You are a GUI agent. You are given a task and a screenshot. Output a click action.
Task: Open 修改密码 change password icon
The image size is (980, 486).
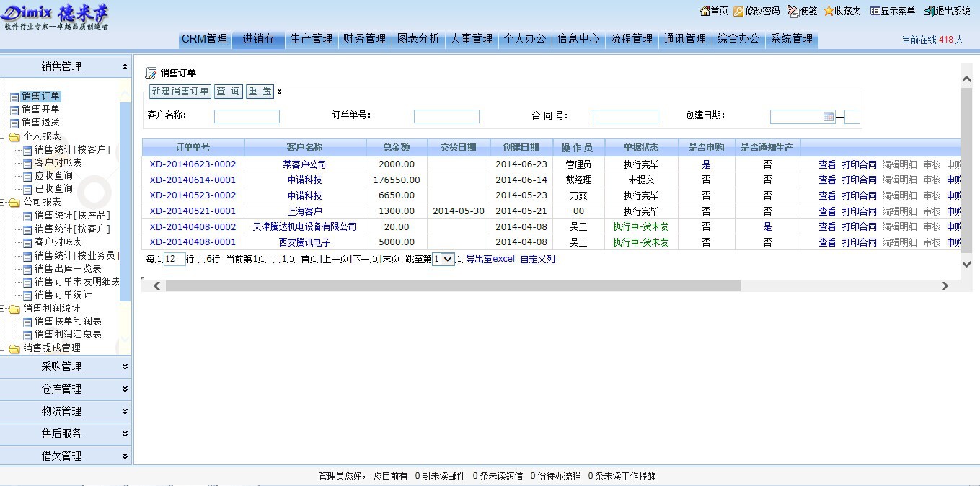(x=738, y=11)
